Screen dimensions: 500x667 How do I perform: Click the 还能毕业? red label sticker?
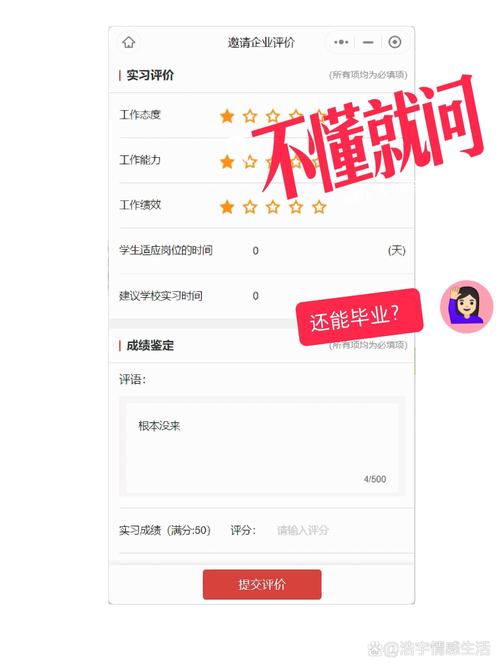359,317
